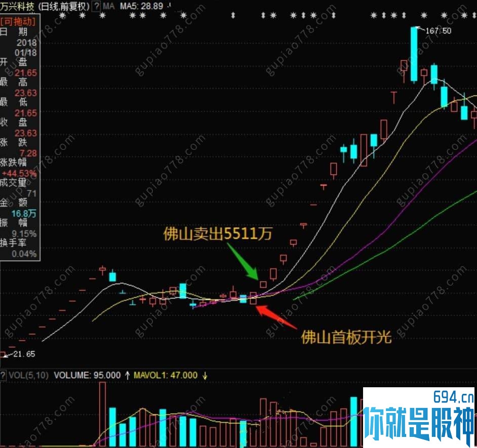Click the 换手率 value 0.04%
Viewport: 477px width, 448px height.
[24, 254]
